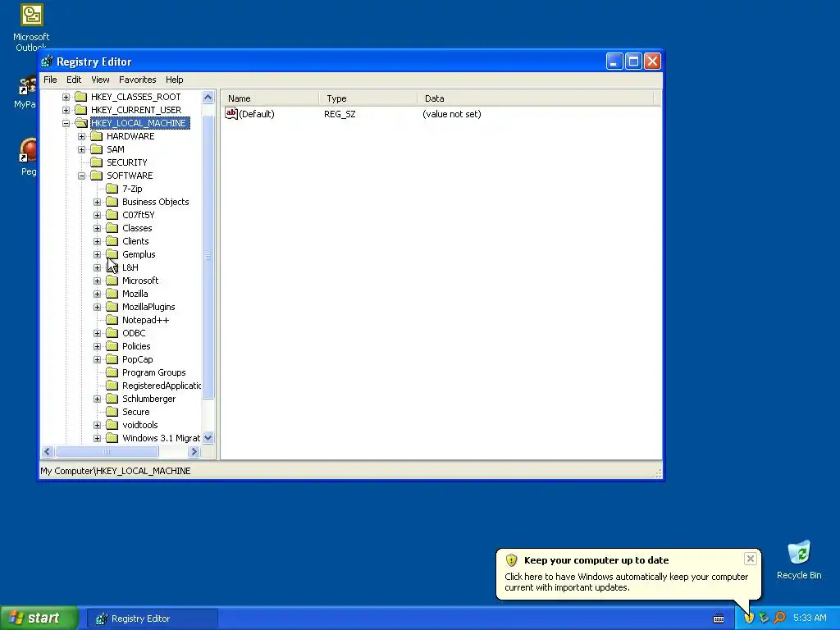Click the ODBC key folder icon

click(112, 333)
